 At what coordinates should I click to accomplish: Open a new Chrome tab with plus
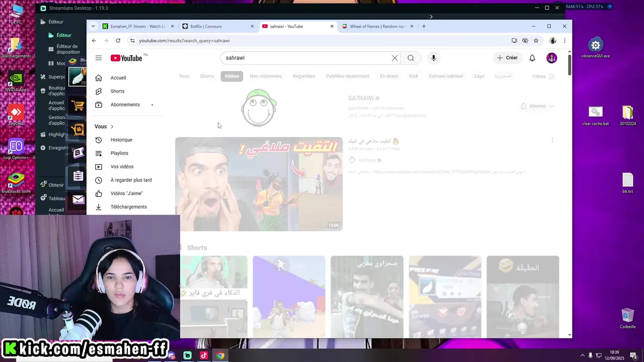tap(424, 26)
